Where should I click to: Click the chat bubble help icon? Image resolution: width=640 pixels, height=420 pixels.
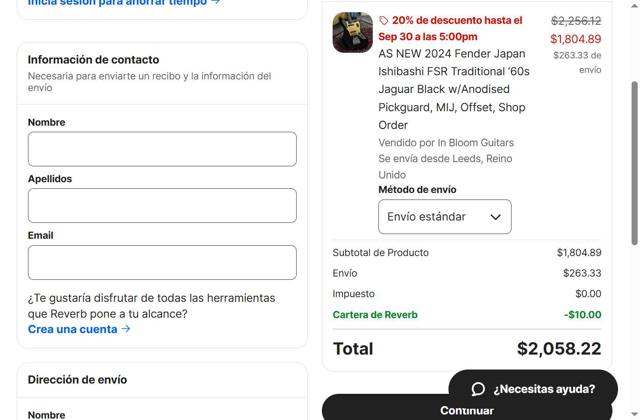(478, 389)
